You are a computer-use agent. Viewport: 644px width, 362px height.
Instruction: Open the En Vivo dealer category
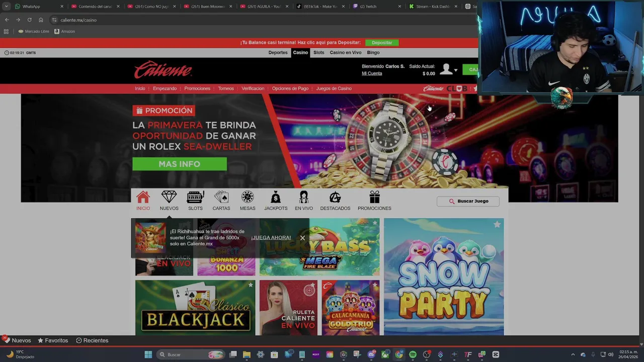(x=304, y=201)
